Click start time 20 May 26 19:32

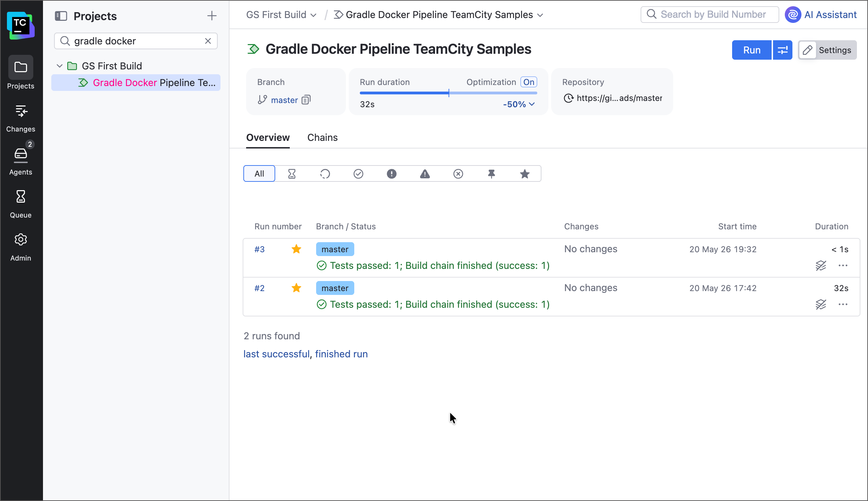point(723,249)
